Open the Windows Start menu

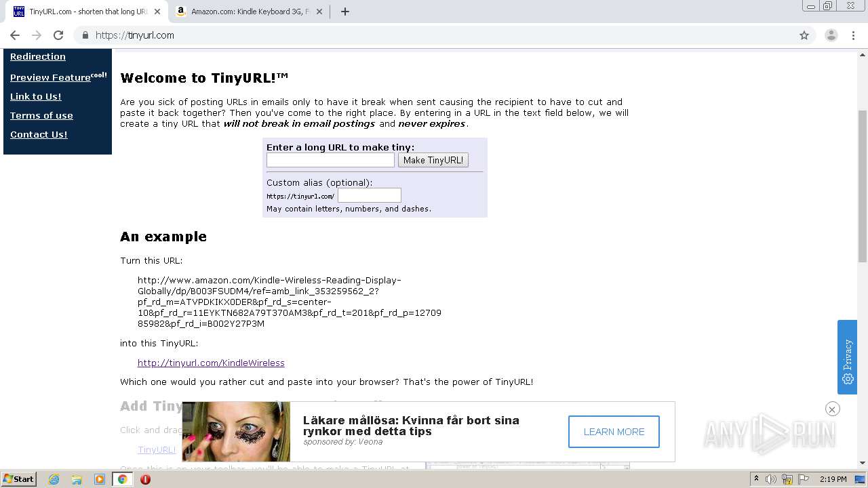click(x=19, y=479)
